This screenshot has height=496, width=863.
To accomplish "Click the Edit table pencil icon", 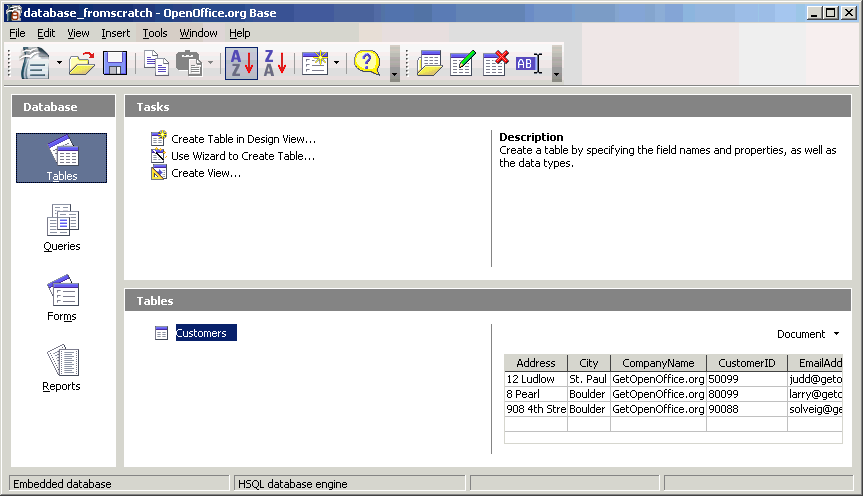I will click(x=462, y=63).
